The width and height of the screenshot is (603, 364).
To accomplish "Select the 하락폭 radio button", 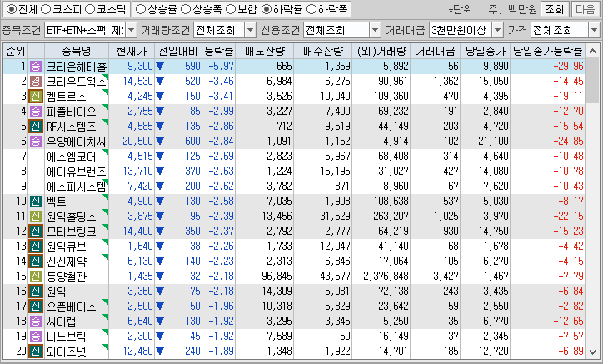I will pos(311,9).
